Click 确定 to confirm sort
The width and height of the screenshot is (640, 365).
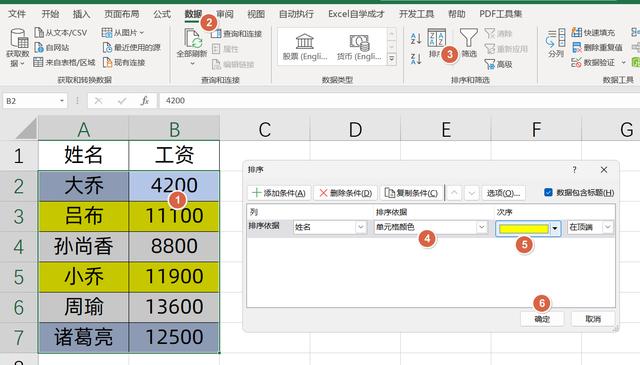pyautogui.click(x=542, y=319)
